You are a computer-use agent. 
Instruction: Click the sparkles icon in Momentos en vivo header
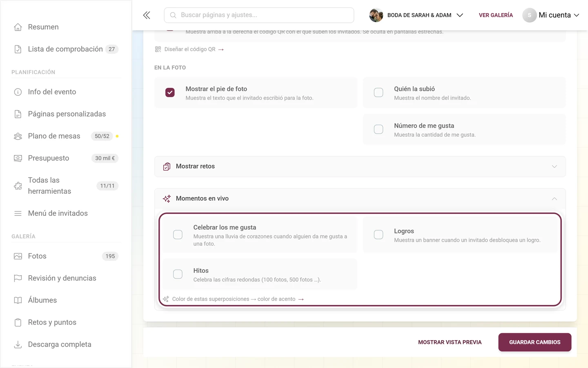(167, 199)
